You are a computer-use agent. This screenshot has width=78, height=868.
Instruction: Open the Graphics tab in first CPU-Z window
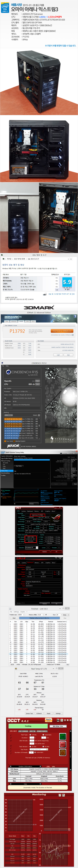pyautogui.click(x=48, y=511)
